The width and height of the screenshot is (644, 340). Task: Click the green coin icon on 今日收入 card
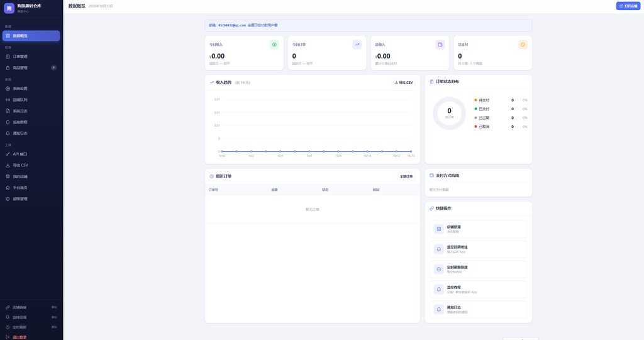tap(274, 45)
